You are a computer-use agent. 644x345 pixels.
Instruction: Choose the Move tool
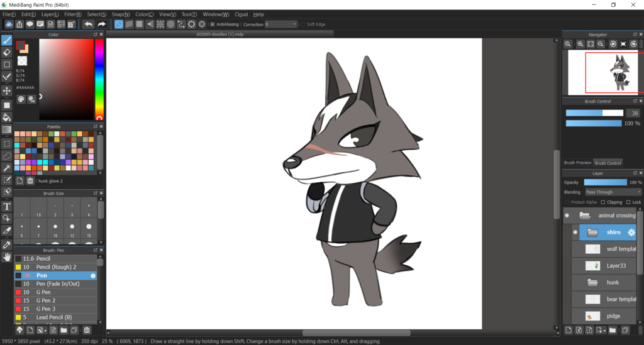click(7, 90)
